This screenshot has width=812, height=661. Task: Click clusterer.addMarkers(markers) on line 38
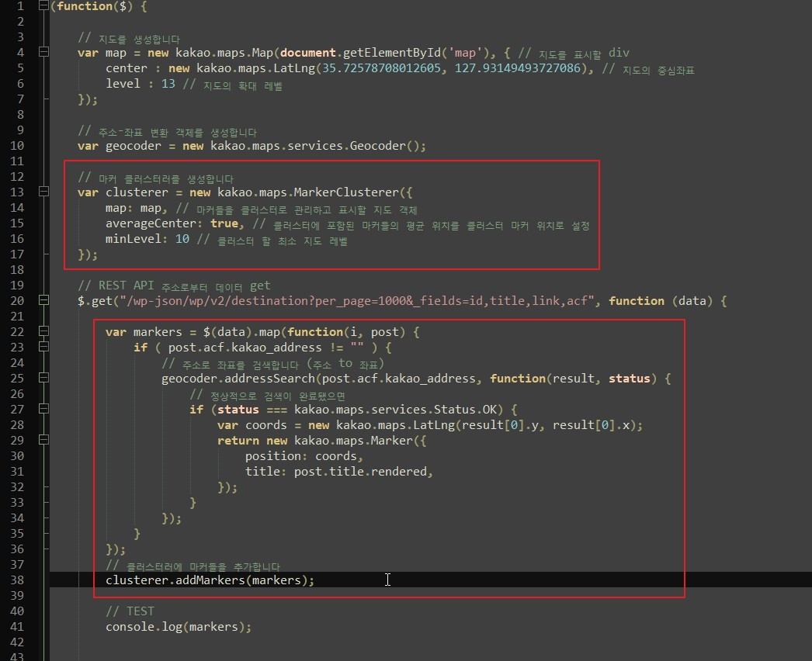tap(206, 580)
